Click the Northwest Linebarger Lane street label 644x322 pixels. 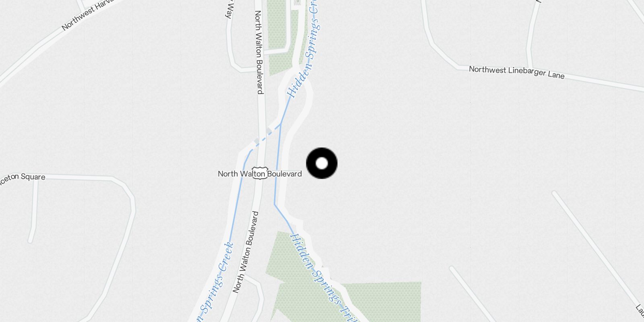coord(516,72)
